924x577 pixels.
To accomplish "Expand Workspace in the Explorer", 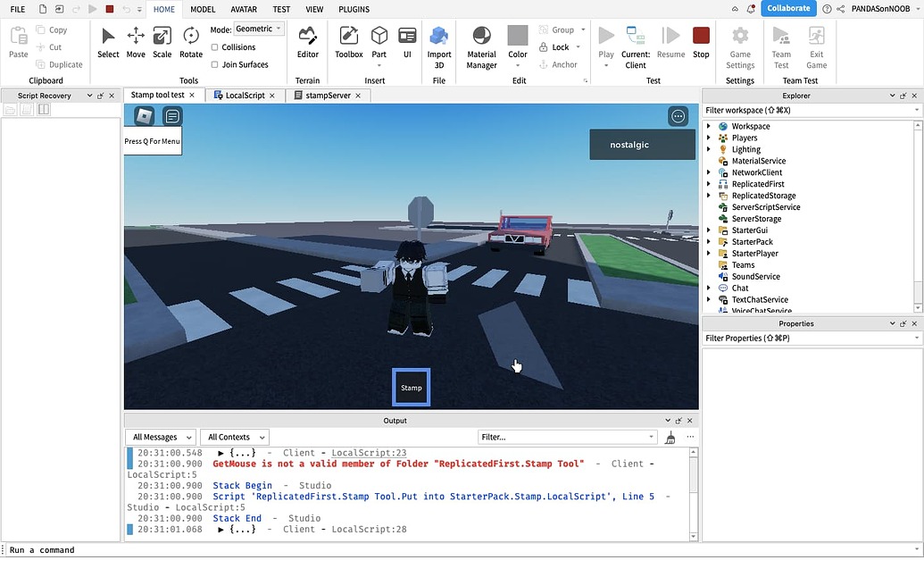I will (x=710, y=126).
